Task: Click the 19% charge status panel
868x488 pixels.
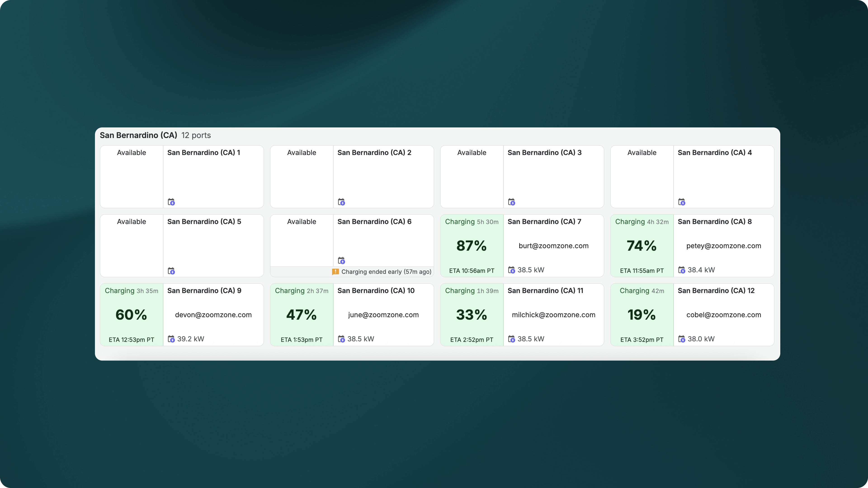Action: 642,315
